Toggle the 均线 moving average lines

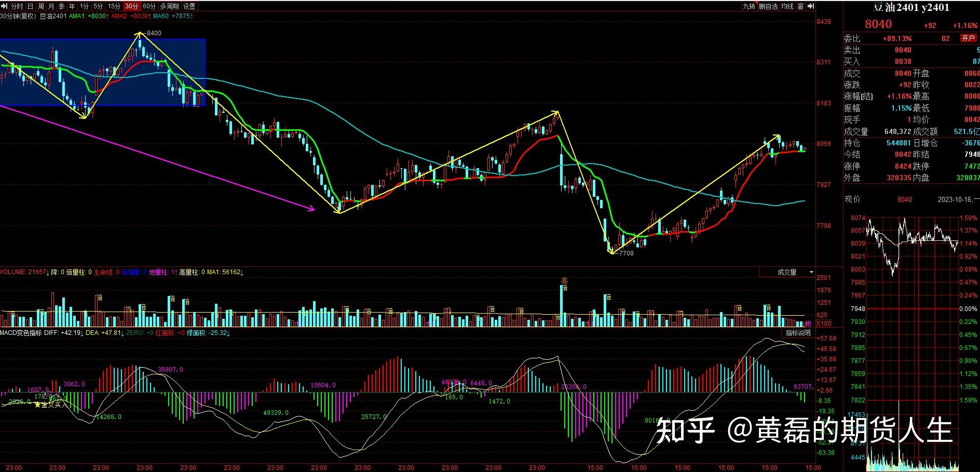787,6
